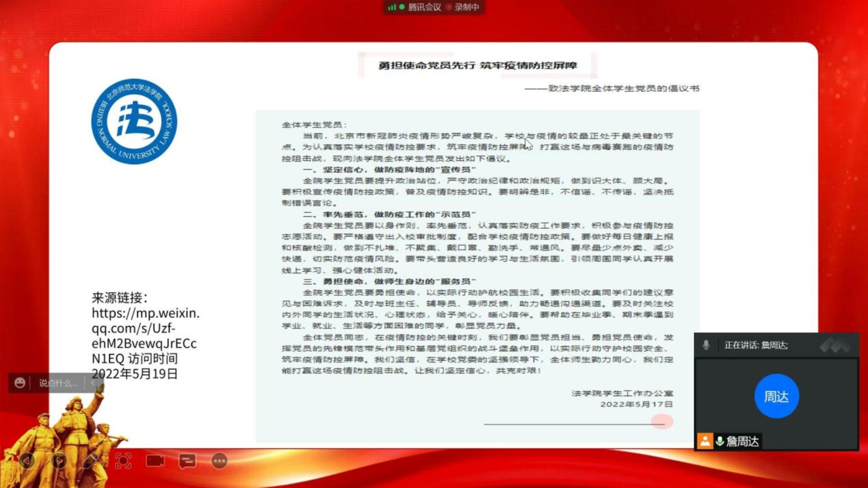Click the 录制中 recording status label

(x=467, y=7)
